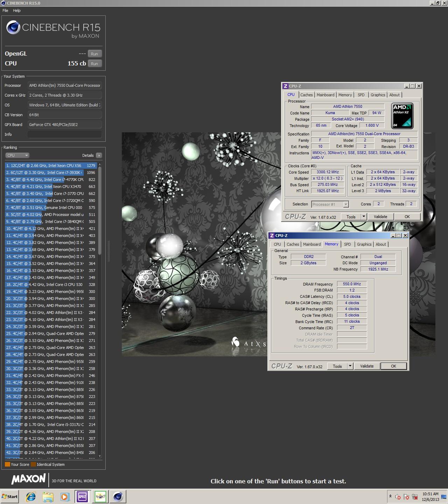Click the AMD Athlon X2 logo in CPU-Z
Screen dimensions: 448x504
(402, 116)
